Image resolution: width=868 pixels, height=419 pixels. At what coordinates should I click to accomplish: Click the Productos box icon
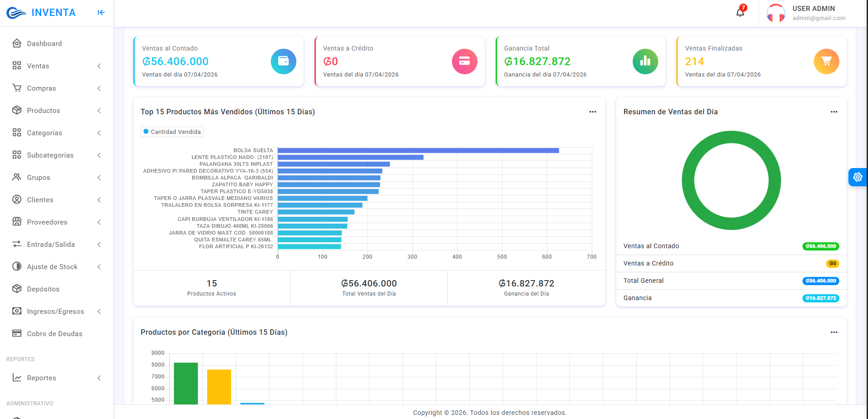(x=17, y=110)
